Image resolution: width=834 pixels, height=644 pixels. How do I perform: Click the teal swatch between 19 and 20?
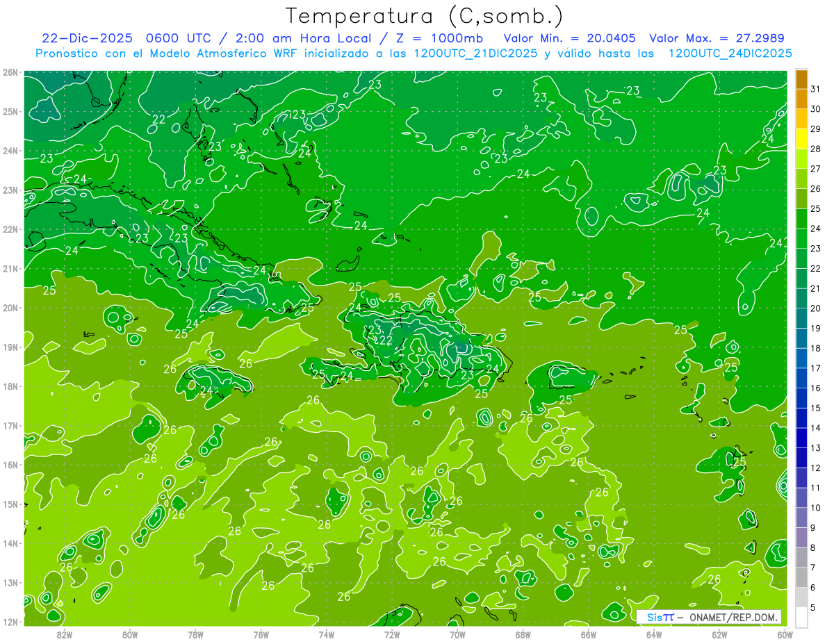pos(801,318)
